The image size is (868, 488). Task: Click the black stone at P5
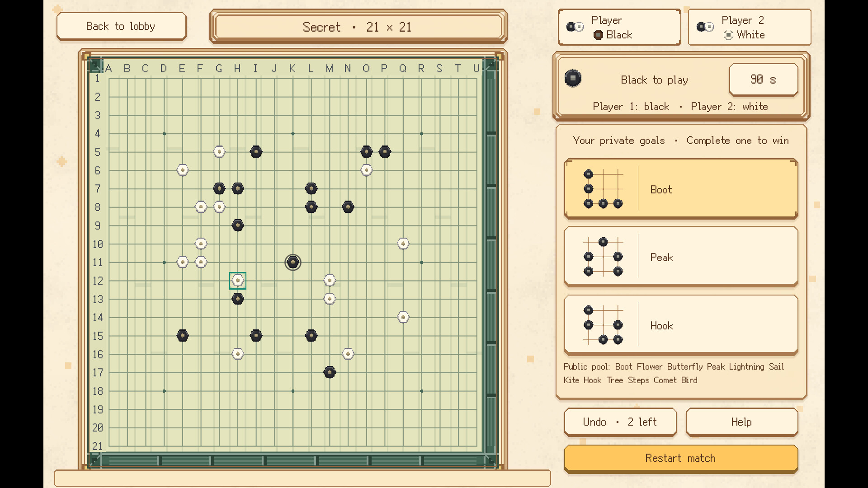385,152
